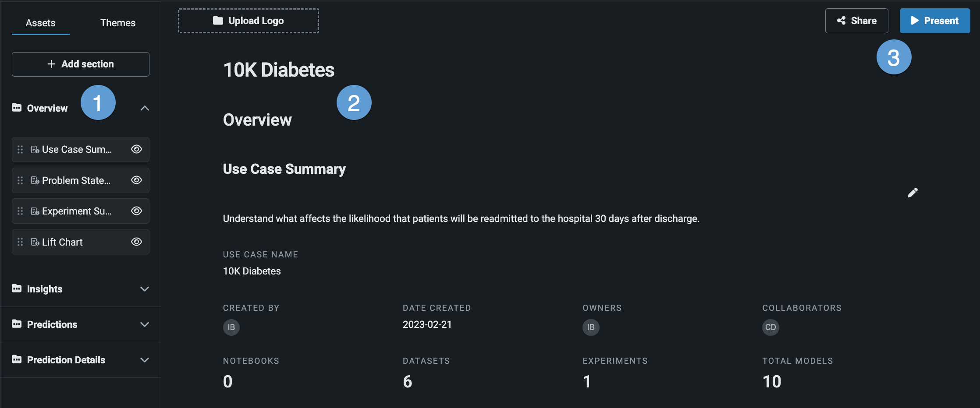Click drag handle for Use Case Summary
Screen dimensions: 980x408
[20, 150]
